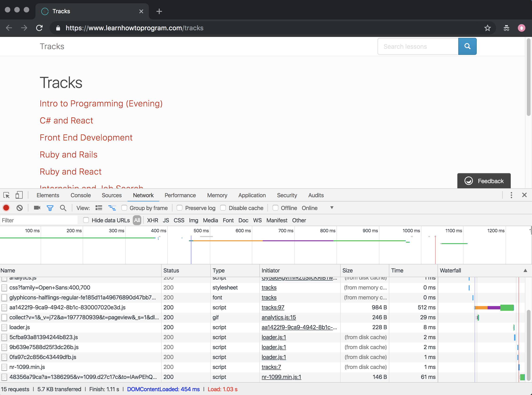The image size is (532, 395).
Task: Click the browser forward arrow
Action: click(x=24, y=28)
